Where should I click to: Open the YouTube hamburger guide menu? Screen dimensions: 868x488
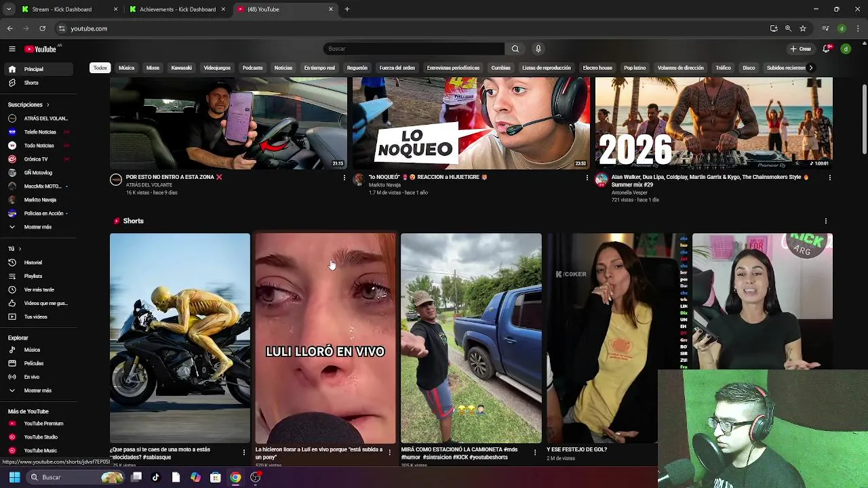(12, 49)
